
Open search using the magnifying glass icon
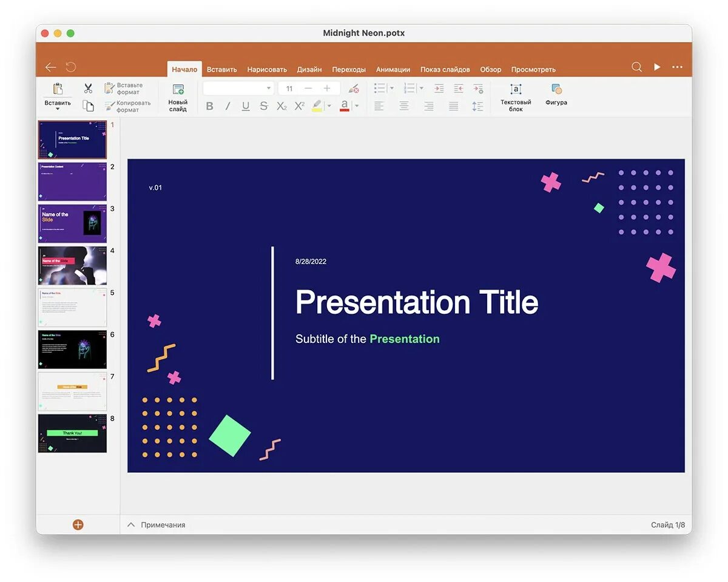pyautogui.click(x=636, y=67)
